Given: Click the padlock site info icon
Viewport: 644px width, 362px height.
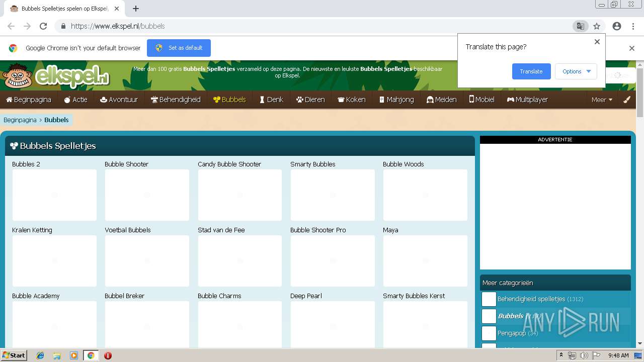Looking at the screenshot, I should tap(63, 26).
